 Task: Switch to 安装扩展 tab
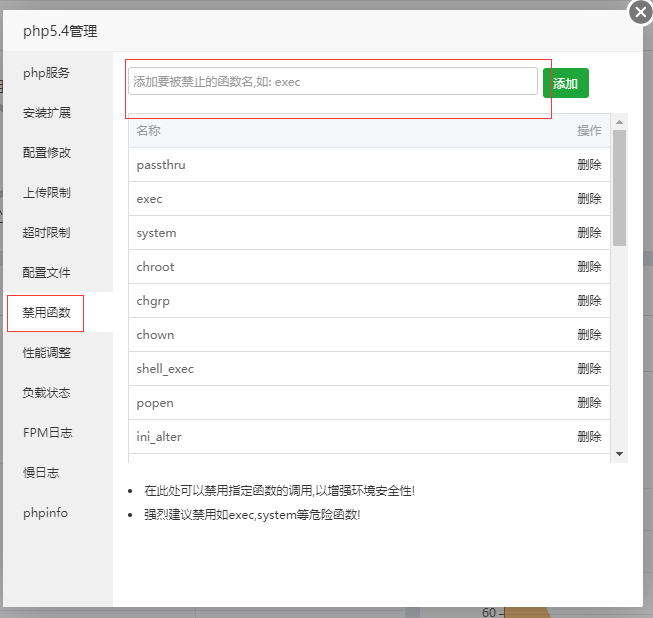click(x=47, y=113)
